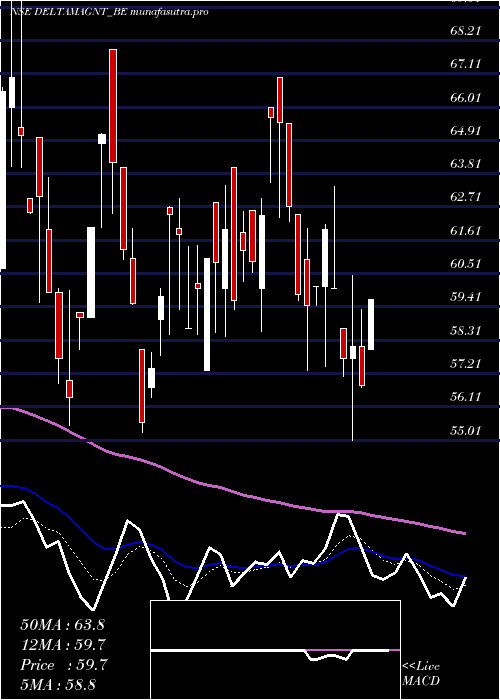Click the tallest red candlestick near 67.5
500x700 pixels.
tap(113, 106)
